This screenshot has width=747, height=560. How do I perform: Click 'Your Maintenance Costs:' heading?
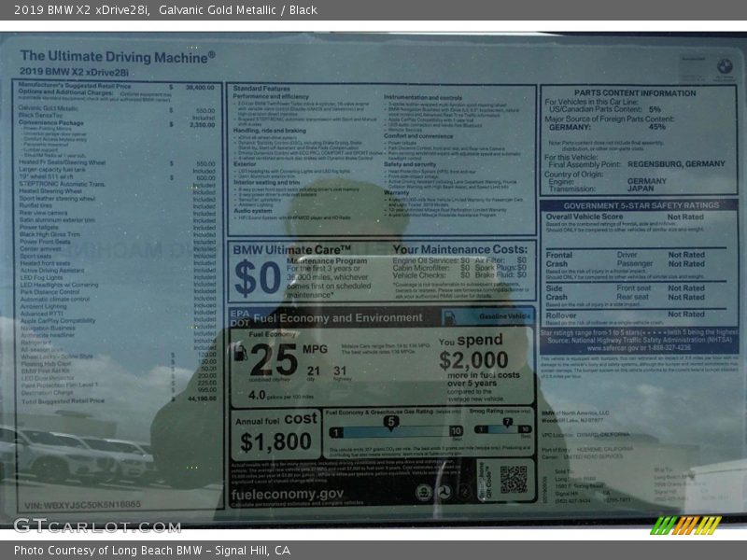point(460,249)
